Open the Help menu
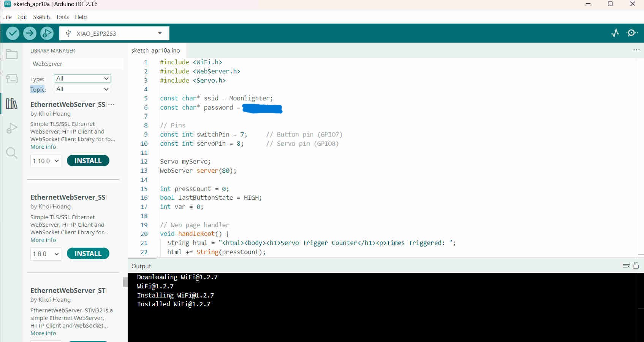The height and width of the screenshot is (342, 644). tap(81, 17)
